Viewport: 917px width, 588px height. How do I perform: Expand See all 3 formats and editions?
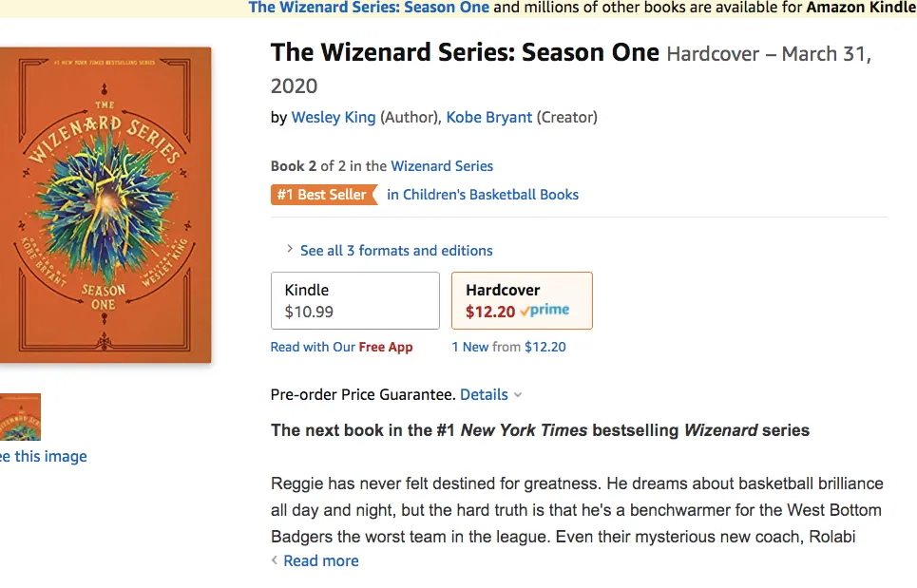[x=396, y=251]
